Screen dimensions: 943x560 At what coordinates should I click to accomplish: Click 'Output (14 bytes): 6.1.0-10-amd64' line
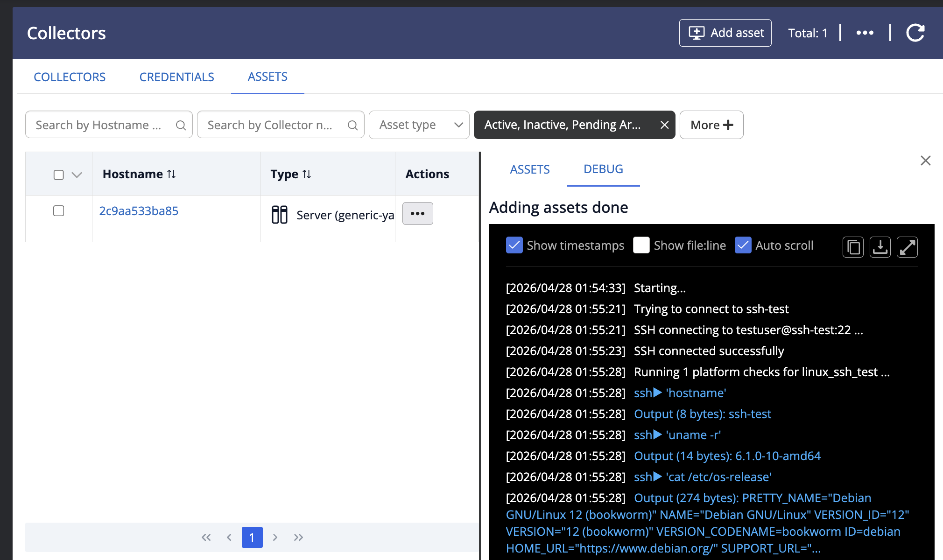[727, 456]
